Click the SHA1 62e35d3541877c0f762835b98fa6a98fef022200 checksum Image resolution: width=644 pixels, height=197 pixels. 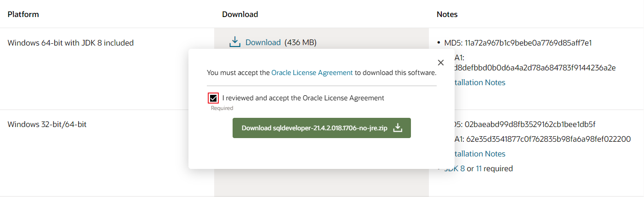point(543,139)
